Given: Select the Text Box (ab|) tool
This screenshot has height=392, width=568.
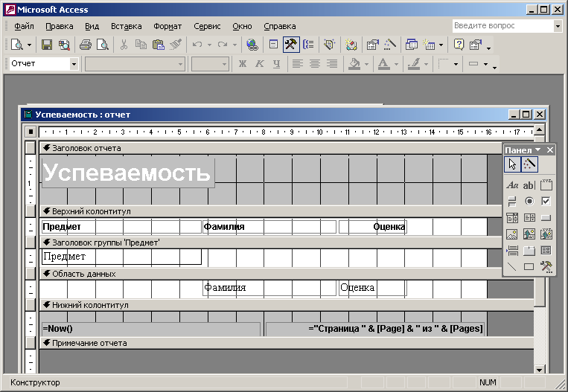Looking at the screenshot, I should coord(529,185).
